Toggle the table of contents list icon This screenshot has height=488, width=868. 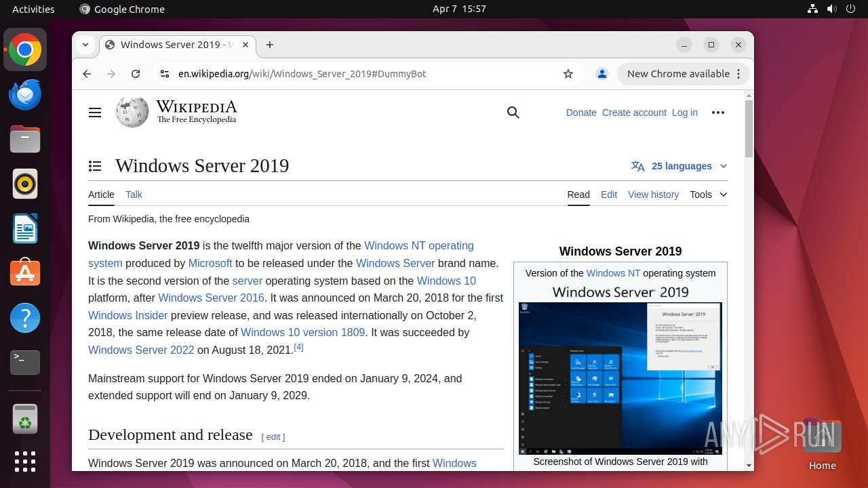point(95,166)
